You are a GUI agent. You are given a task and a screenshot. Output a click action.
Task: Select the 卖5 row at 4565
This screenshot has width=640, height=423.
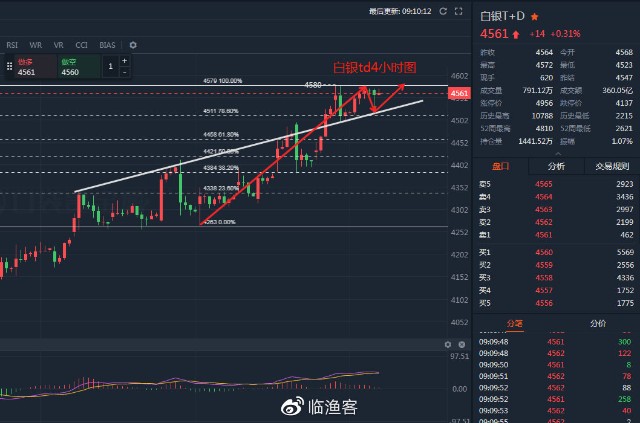pos(556,184)
